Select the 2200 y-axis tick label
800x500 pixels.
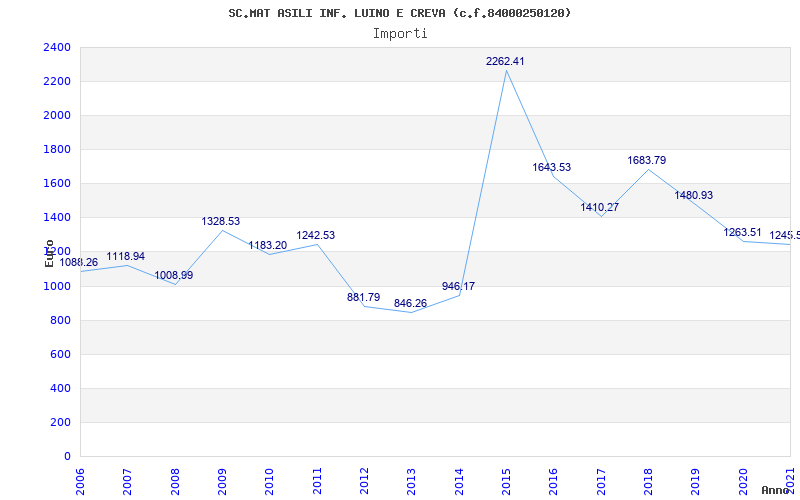[57, 82]
